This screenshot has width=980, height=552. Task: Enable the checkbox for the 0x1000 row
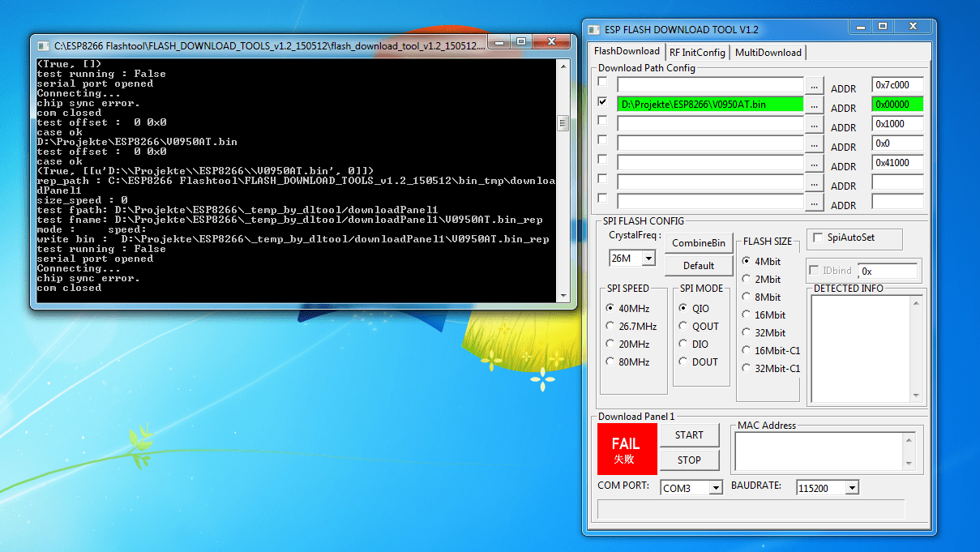pyautogui.click(x=602, y=121)
